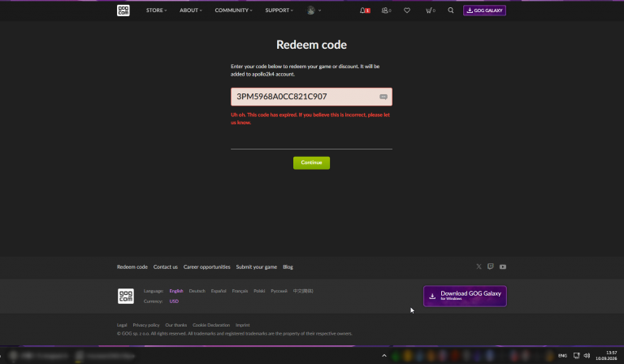This screenshot has height=364, width=624.
Task: Change the USD currency setting
Action: 174,301
